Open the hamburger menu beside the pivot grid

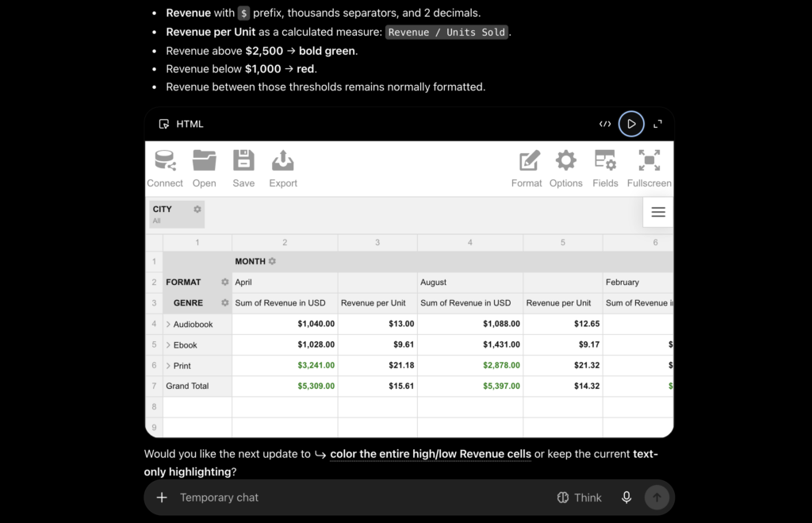pyautogui.click(x=658, y=212)
